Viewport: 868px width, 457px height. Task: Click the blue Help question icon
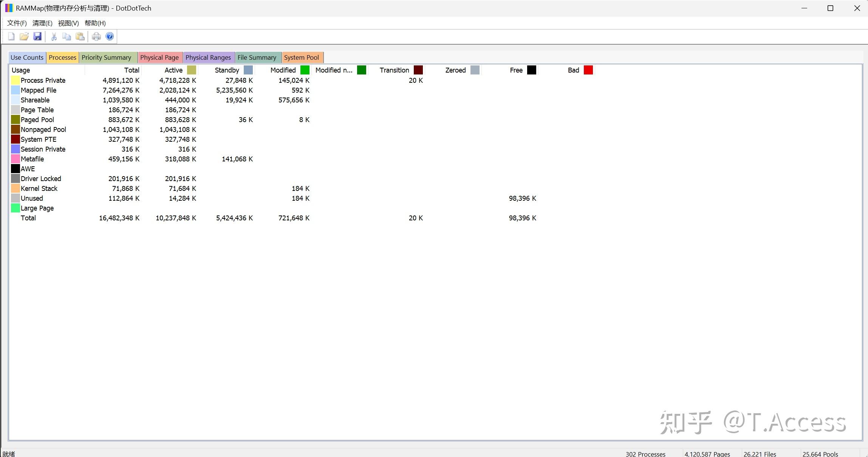click(110, 36)
